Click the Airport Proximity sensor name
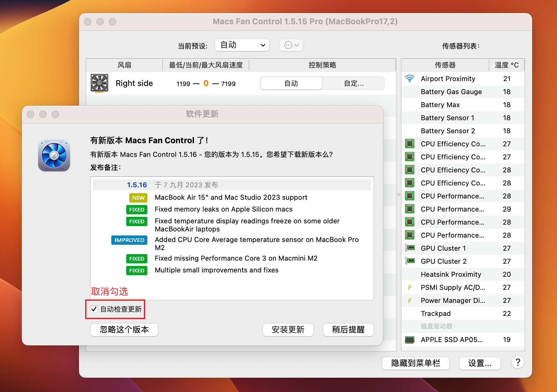 (x=448, y=79)
